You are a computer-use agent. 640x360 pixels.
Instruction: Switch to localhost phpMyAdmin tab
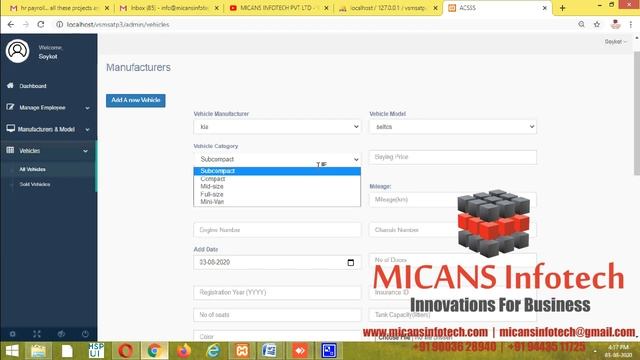click(x=388, y=8)
